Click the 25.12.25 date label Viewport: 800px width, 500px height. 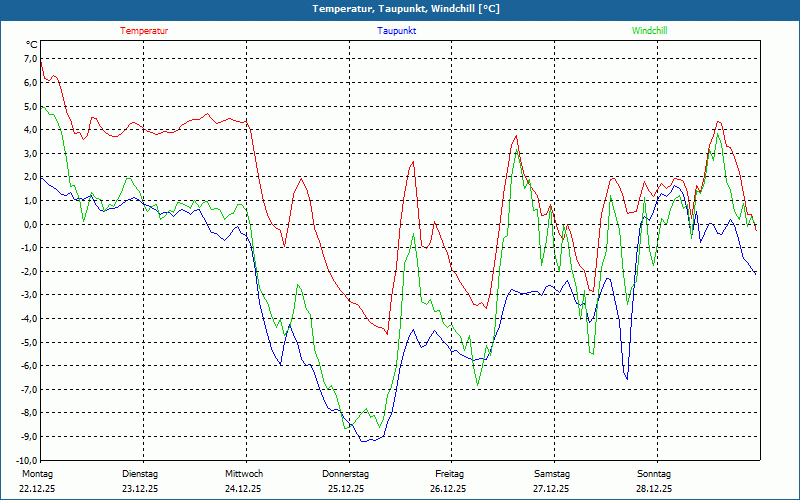346,489
